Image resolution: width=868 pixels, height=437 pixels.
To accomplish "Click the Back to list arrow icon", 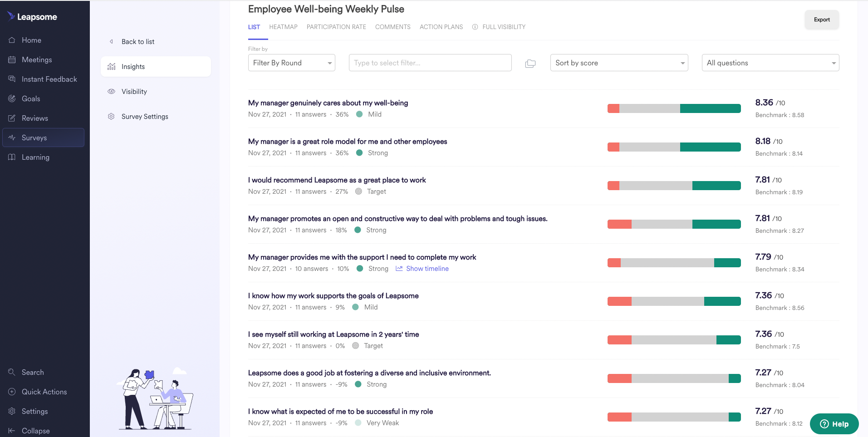I will click(x=112, y=42).
